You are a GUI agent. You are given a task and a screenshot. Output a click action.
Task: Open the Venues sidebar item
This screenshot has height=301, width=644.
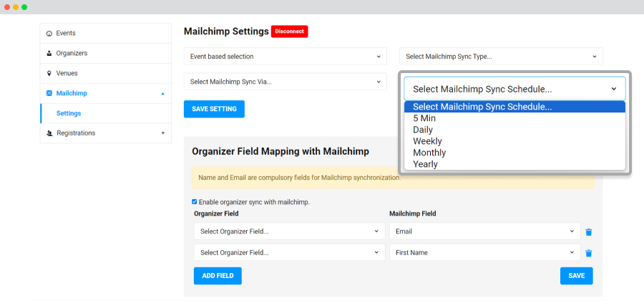point(106,73)
